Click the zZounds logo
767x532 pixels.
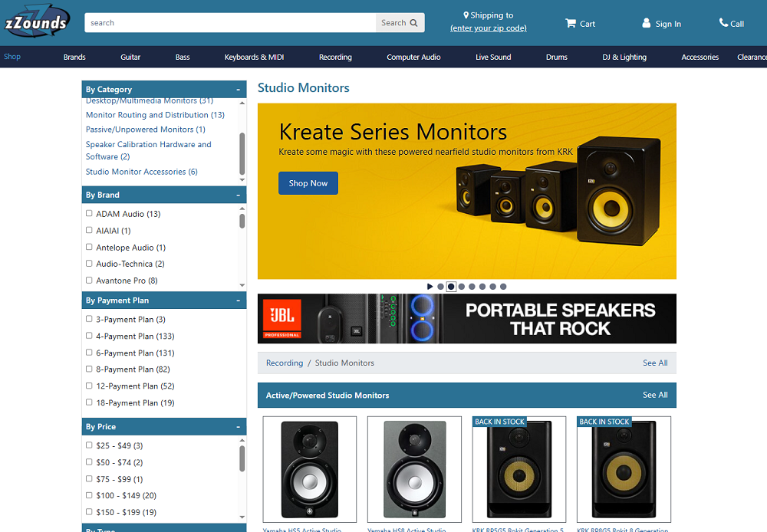pos(36,21)
